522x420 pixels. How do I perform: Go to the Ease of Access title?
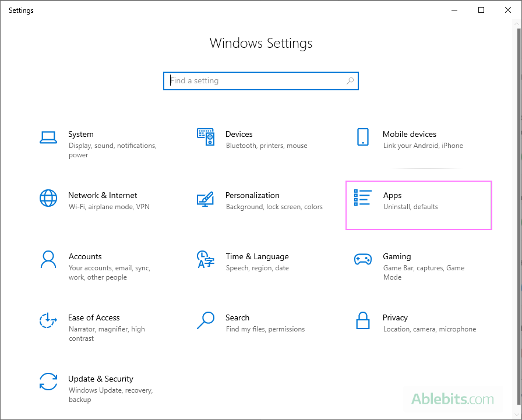click(94, 318)
